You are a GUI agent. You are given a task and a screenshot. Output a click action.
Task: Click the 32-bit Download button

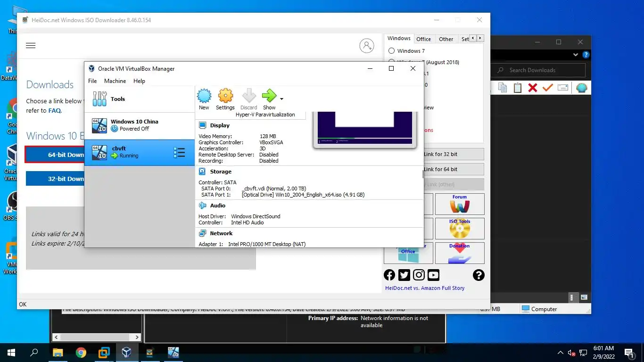coord(55,179)
